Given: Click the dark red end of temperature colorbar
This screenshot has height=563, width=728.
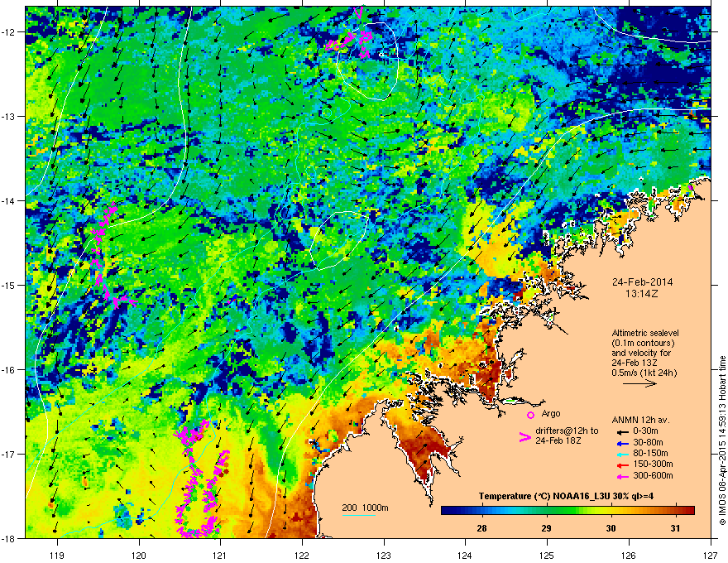Looking at the screenshot, I should coord(690,511).
